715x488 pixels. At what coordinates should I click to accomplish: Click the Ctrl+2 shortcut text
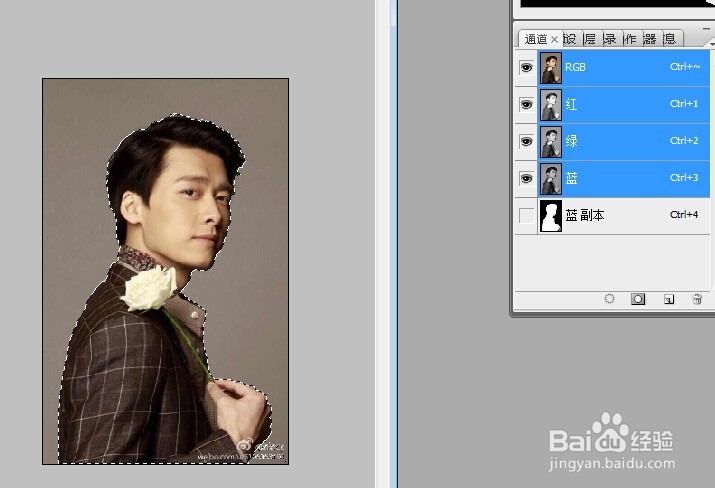(684, 141)
